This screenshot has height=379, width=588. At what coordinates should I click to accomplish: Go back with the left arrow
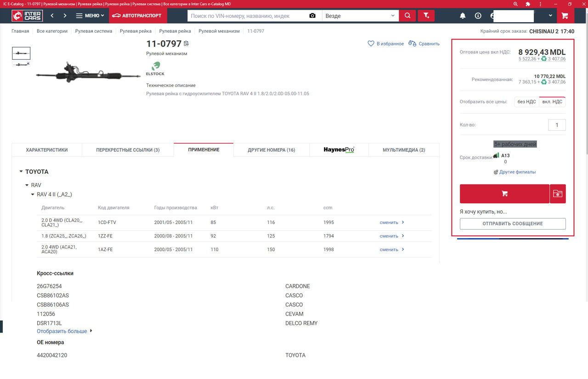tap(52, 16)
